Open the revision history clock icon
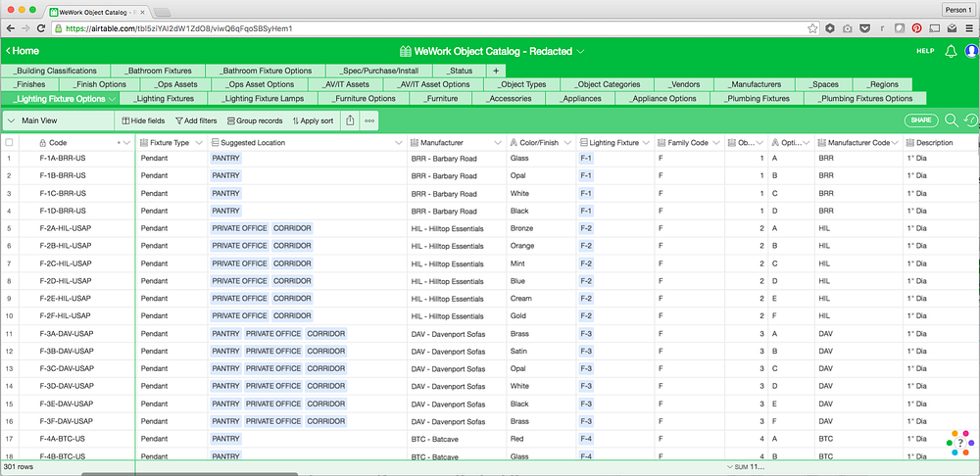This screenshot has height=476, width=980. (970, 120)
